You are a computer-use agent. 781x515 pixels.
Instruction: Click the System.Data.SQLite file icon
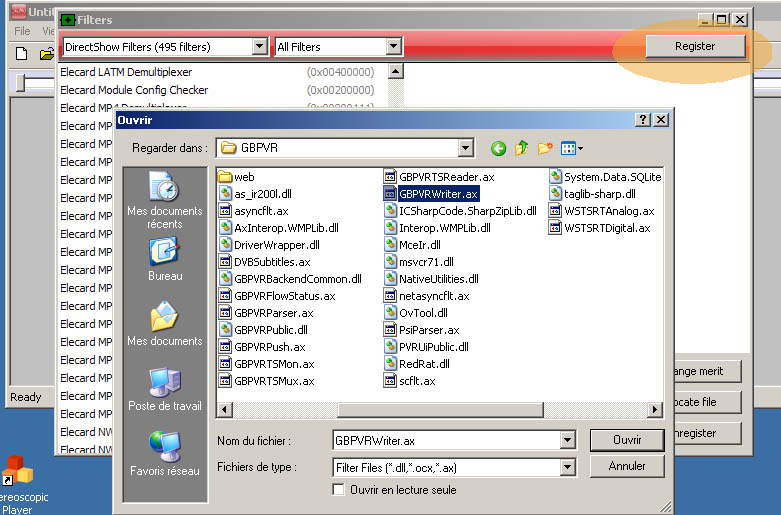[x=555, y=177]
